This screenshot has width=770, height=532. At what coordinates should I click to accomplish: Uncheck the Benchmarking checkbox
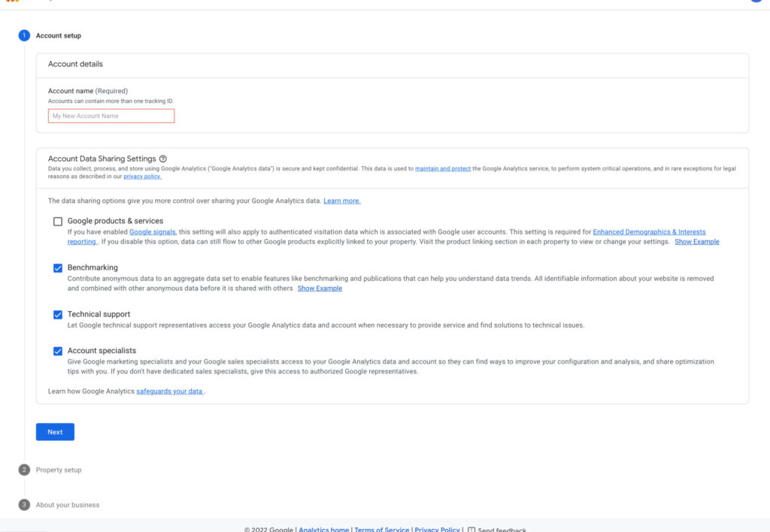(x=58, y=268)
